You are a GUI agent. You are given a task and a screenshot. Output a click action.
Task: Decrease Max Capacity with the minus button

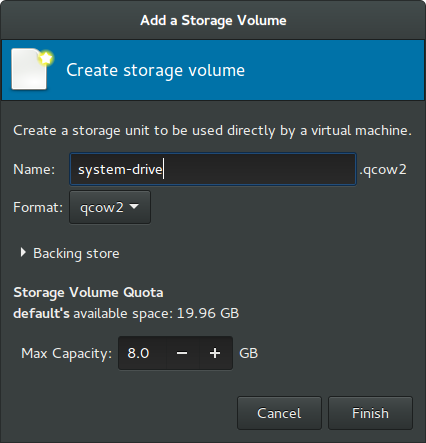click(182, 353)
